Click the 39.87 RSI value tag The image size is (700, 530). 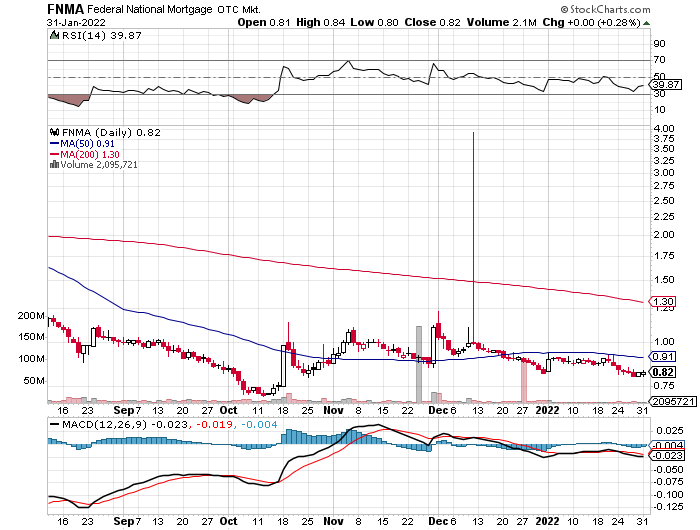coord(666,84)
